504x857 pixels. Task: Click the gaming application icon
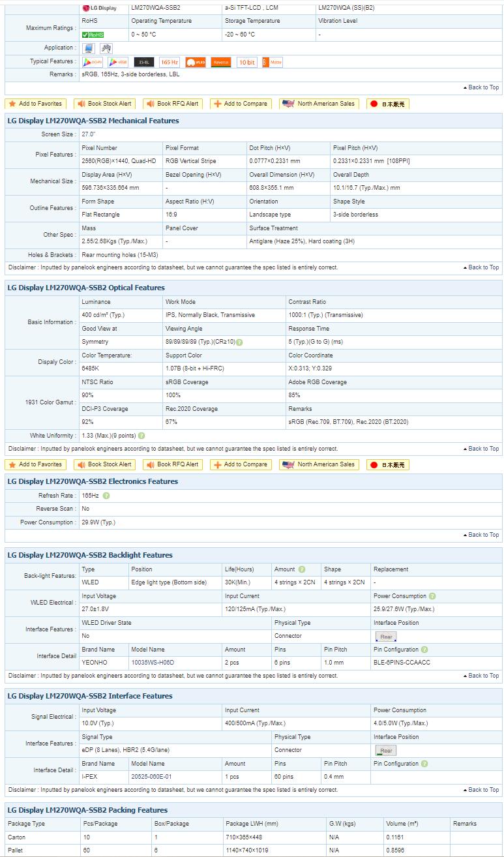click(106, 48)
